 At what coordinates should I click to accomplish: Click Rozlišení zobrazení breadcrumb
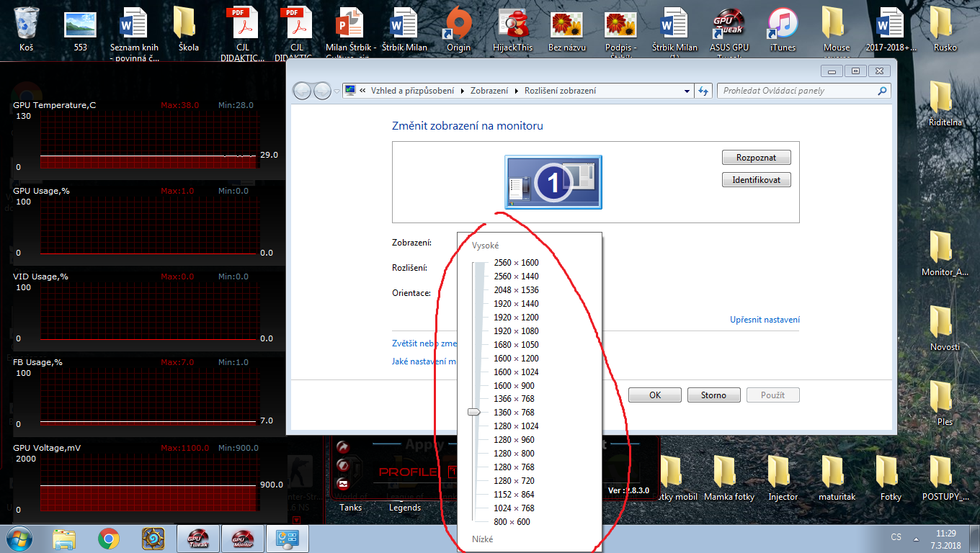click(x=560, y=91)
